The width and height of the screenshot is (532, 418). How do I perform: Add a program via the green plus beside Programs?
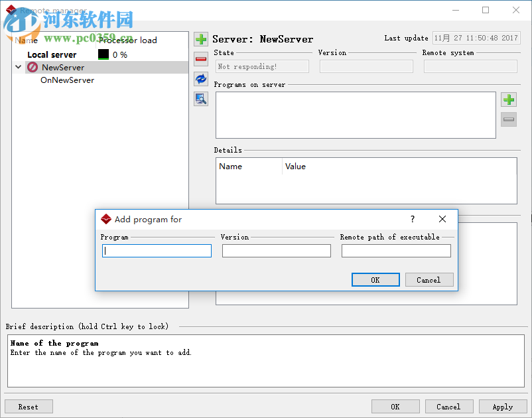pyautogui.click(x=508, y=99)
